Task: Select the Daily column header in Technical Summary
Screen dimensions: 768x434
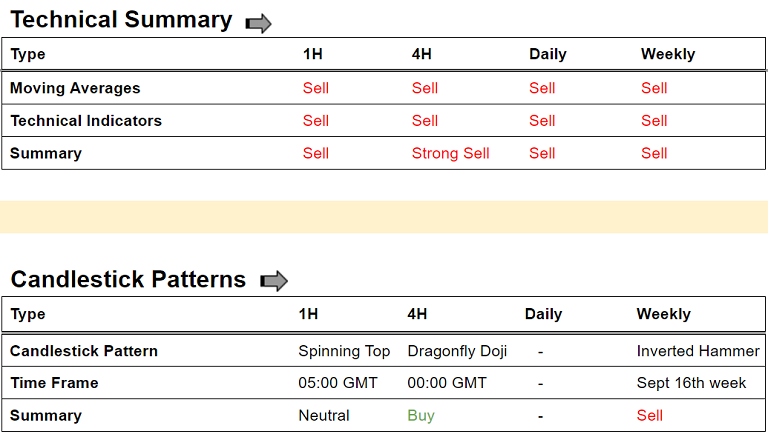Action: point(548,55)
